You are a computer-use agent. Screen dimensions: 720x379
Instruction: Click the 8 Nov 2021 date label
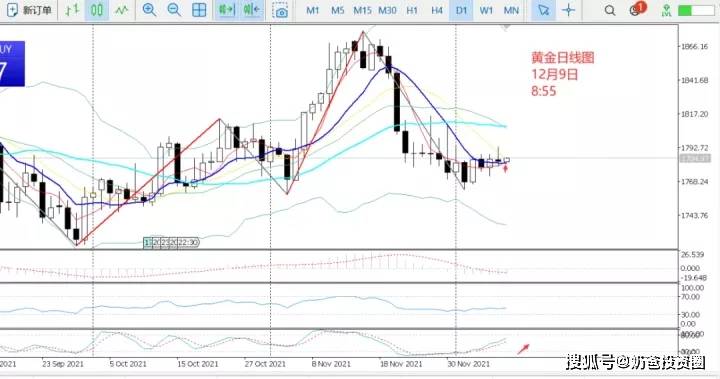331,364
